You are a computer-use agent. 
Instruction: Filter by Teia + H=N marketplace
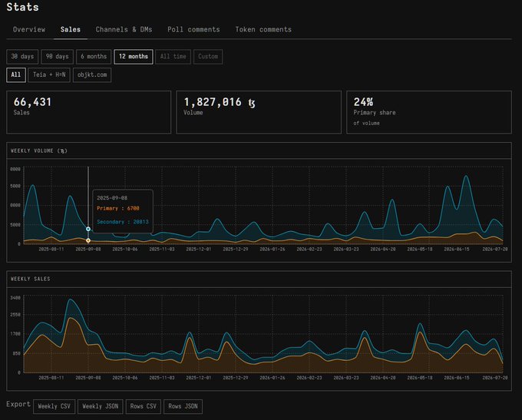point(49,75)
